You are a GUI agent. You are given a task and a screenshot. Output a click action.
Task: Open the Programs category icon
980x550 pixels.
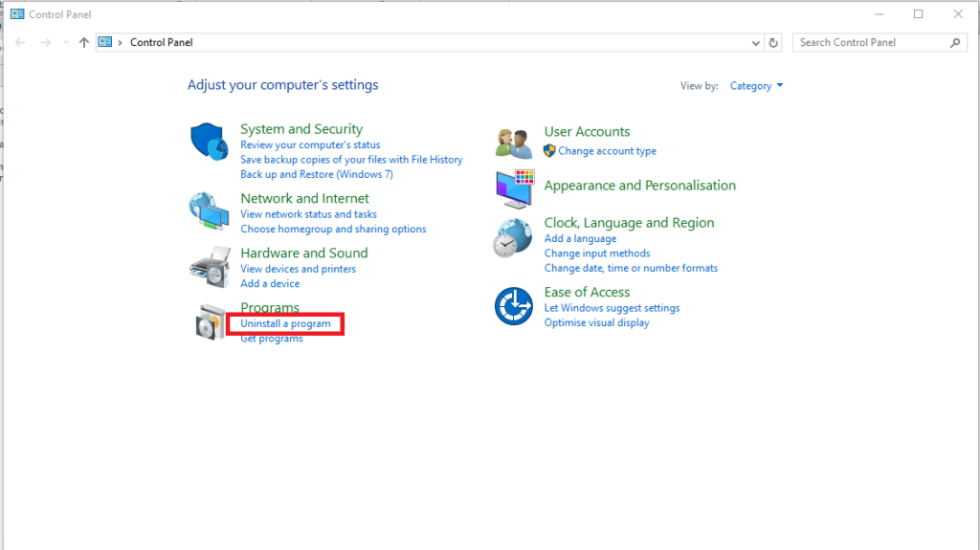[209, 322]
